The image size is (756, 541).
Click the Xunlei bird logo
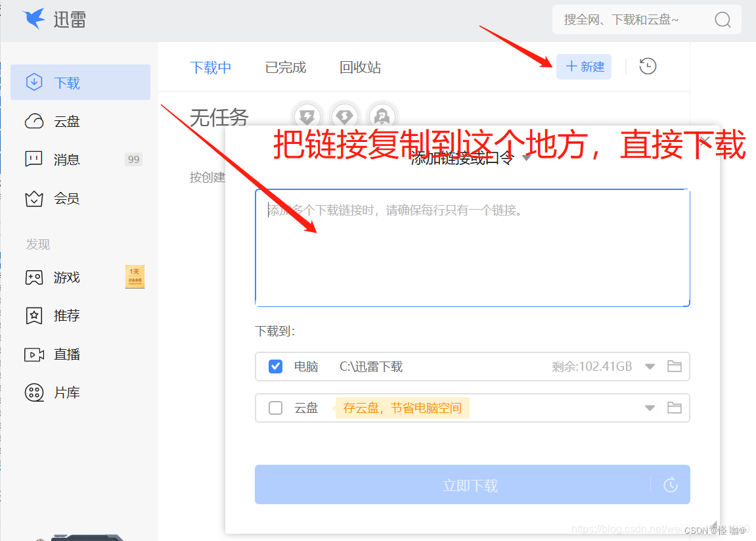click(x=33, y=18)
